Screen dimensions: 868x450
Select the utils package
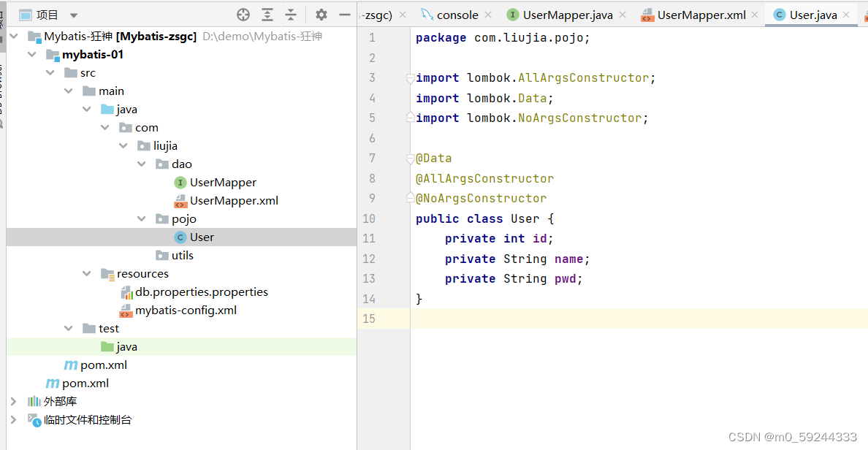182,256
